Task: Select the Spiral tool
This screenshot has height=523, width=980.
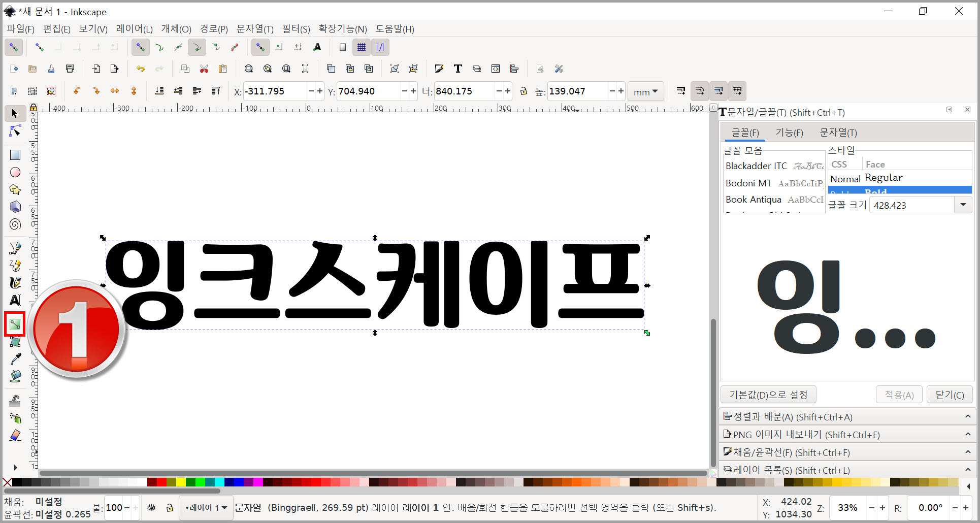Action: click(x=15, y=224)
